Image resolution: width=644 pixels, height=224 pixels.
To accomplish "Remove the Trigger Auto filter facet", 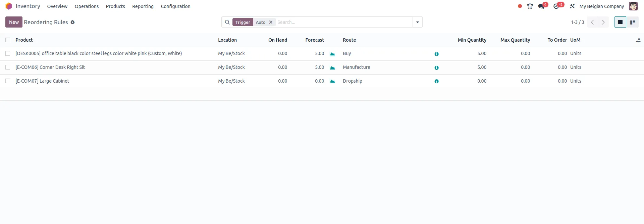I will [x=271, y=22].
